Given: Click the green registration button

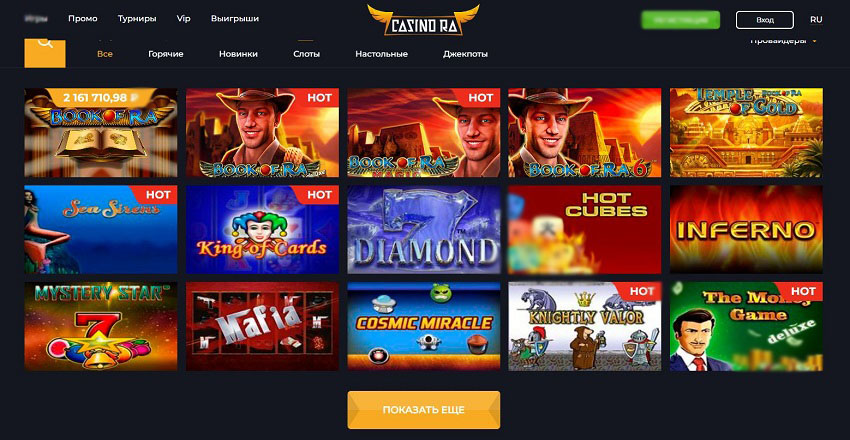Looking at the screenshot, I should click(680, 20).
